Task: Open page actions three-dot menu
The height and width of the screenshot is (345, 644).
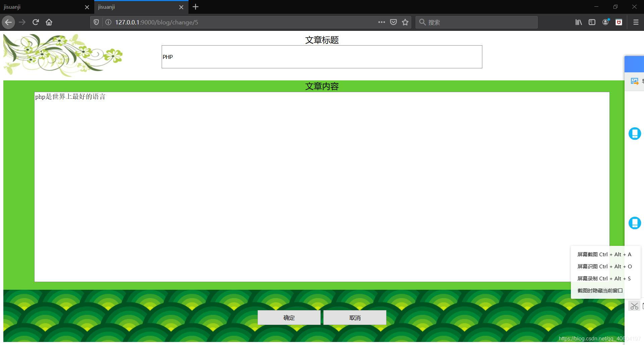Action: [x=381, y=22]
